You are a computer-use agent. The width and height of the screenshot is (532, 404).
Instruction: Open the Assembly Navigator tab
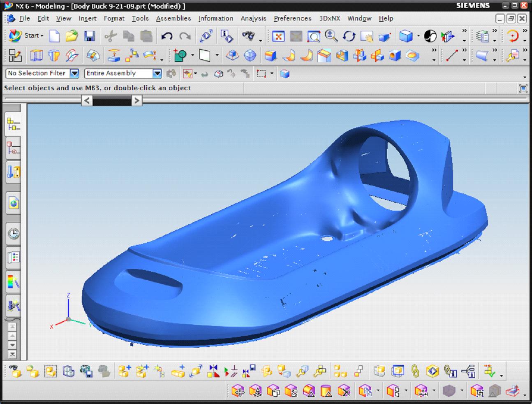point(14,125)
